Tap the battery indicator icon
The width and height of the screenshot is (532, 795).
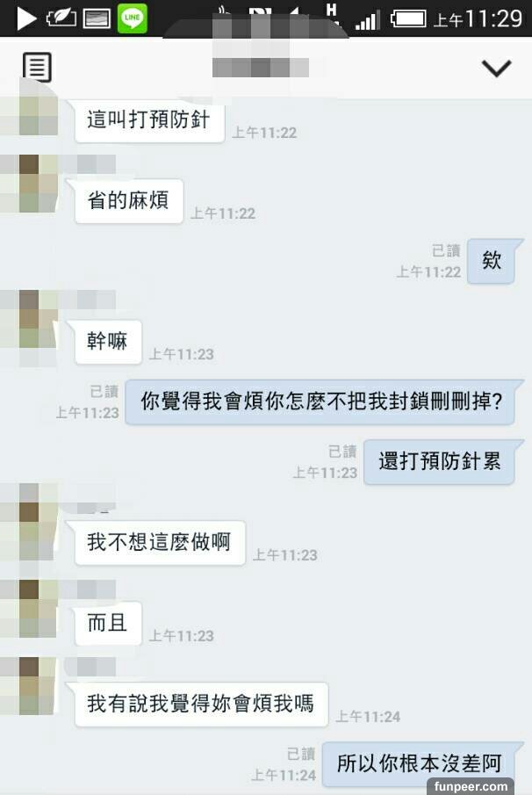(x=408, y=19)
